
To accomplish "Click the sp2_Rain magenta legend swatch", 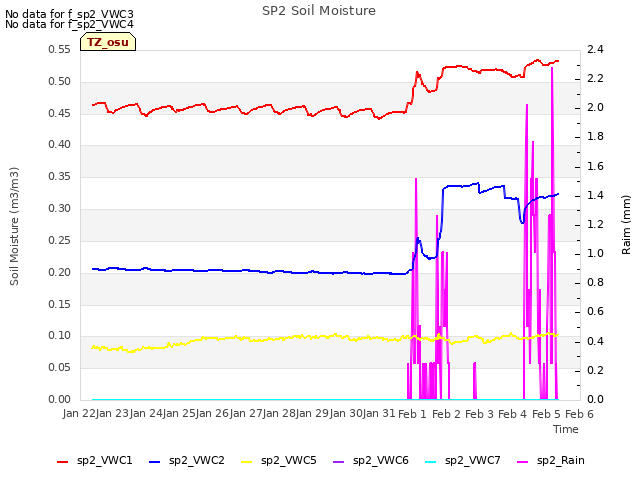I will 523,462.
